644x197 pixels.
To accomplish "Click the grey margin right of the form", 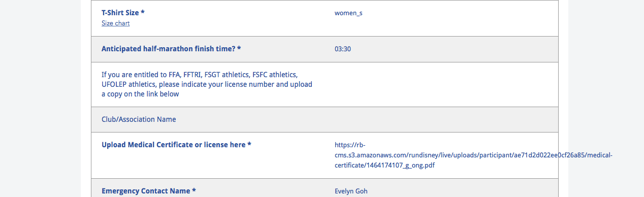I will point(606,98).
